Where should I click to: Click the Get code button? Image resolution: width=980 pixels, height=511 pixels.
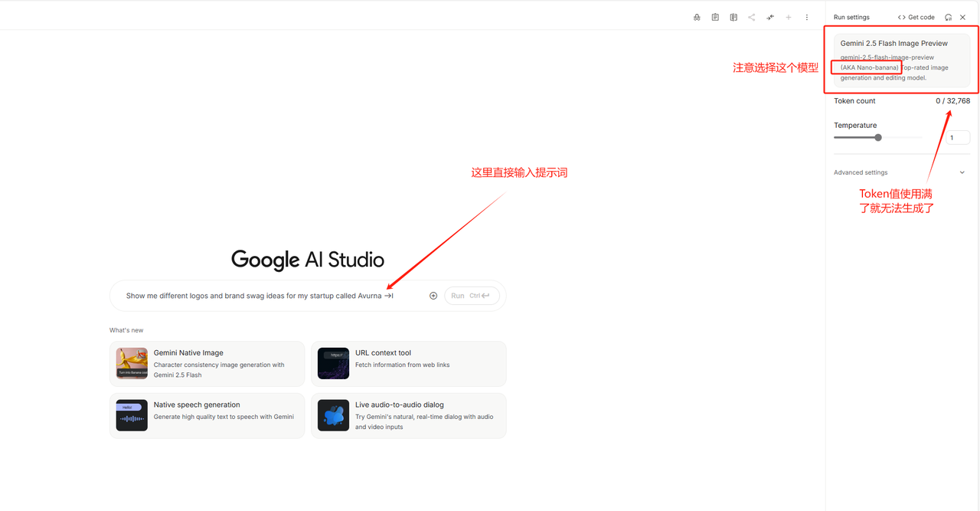916,17
